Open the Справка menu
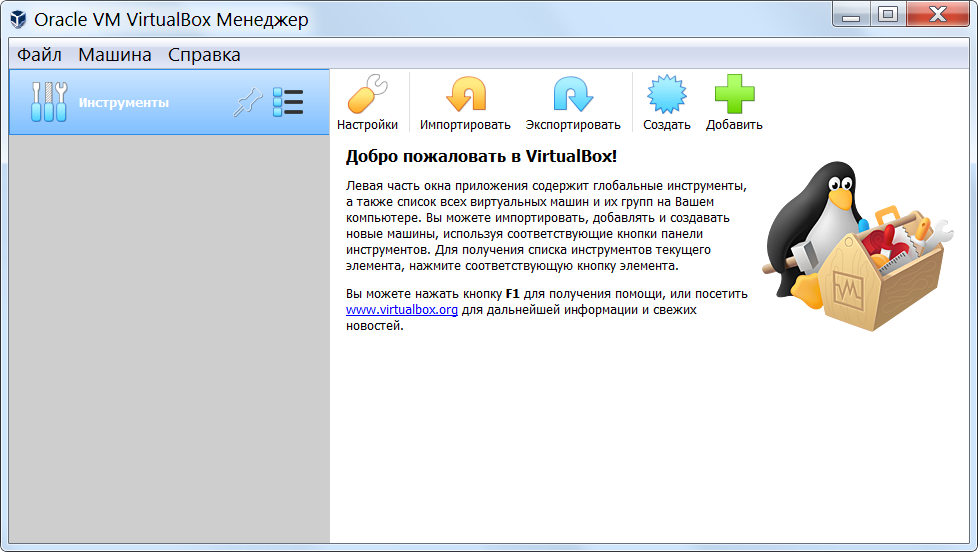Image resolution: width=978 pixels, height=552 pixels. click(x=204, y=55)
